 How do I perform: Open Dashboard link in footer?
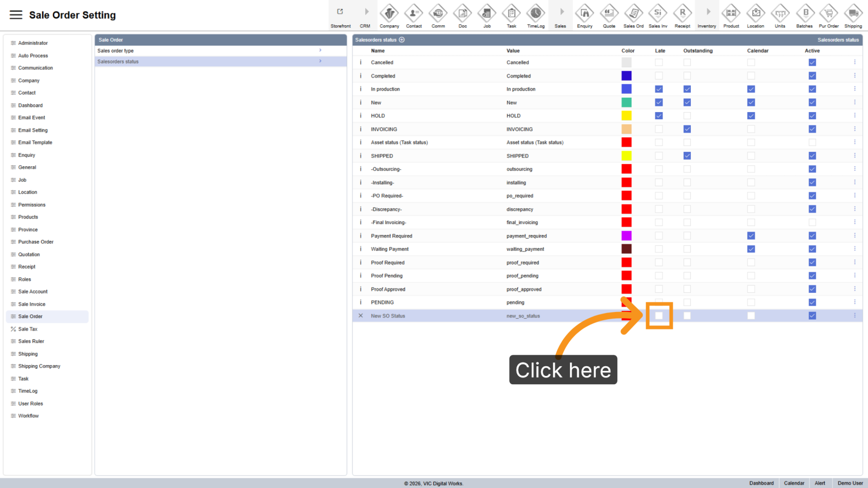point(762,483)
